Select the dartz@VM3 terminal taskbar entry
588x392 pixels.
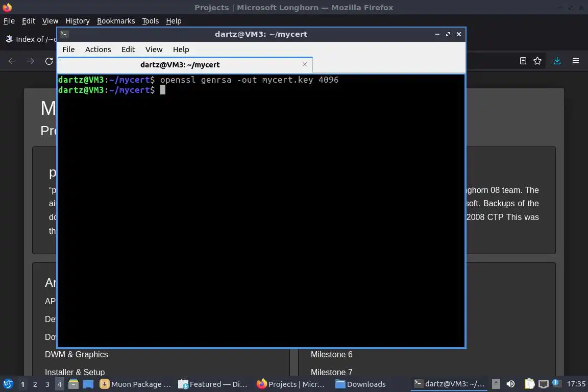pyautogui.click(x=449, y=384)
